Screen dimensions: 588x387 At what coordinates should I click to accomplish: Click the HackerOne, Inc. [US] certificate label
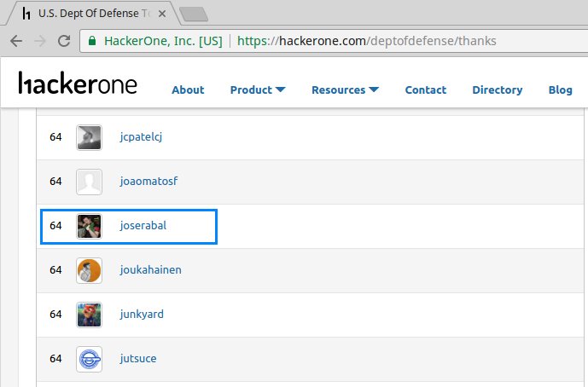pos(163,41)
